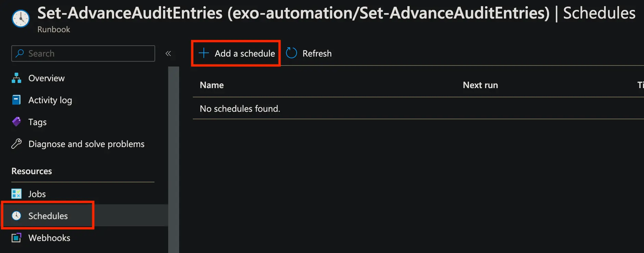Click the Overview hierarchy icon
Image resolution: width=644 pixels, height=253 pixels.
tap(16, 78)
